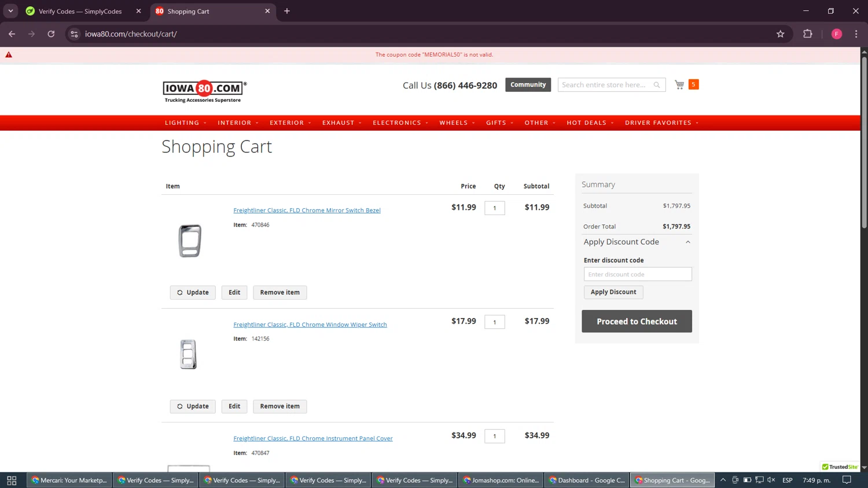
Task: Close the Shopping Cart tab
Action: [x=267, y=11]
